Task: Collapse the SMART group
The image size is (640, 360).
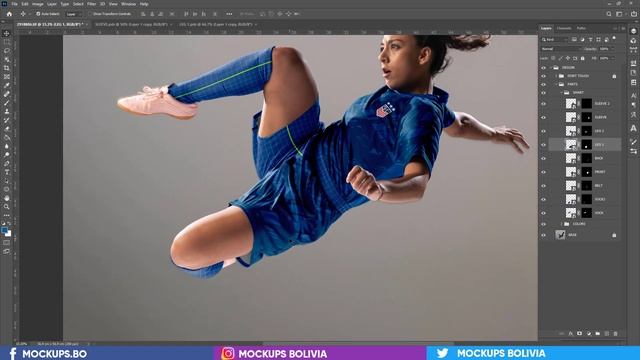Action: pos(561,93)
